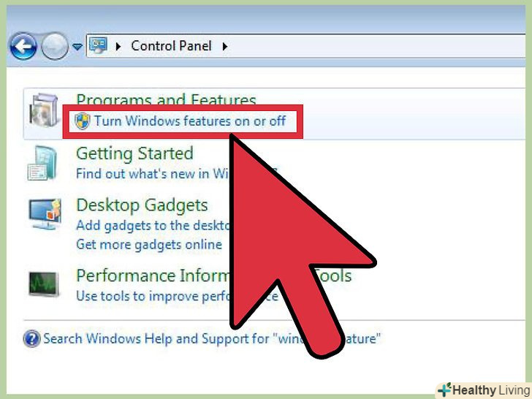The image size is (532, 399).
Task: Open the Getting Started heading
Action: point(134,153)
